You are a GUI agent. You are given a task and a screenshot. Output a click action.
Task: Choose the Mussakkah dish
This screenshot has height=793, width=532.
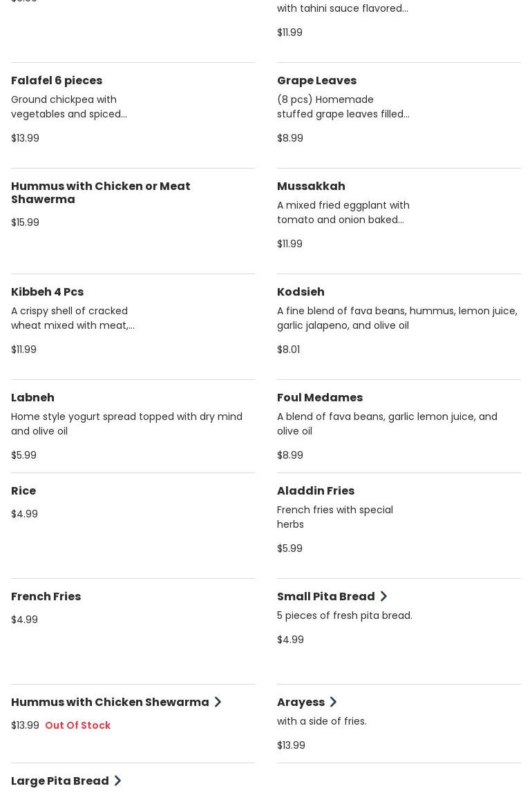(x=311, y=186)
